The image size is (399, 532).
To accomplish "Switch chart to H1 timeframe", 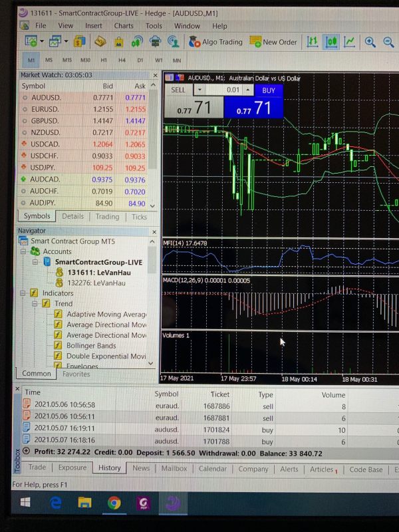I will tap(104, 60).
